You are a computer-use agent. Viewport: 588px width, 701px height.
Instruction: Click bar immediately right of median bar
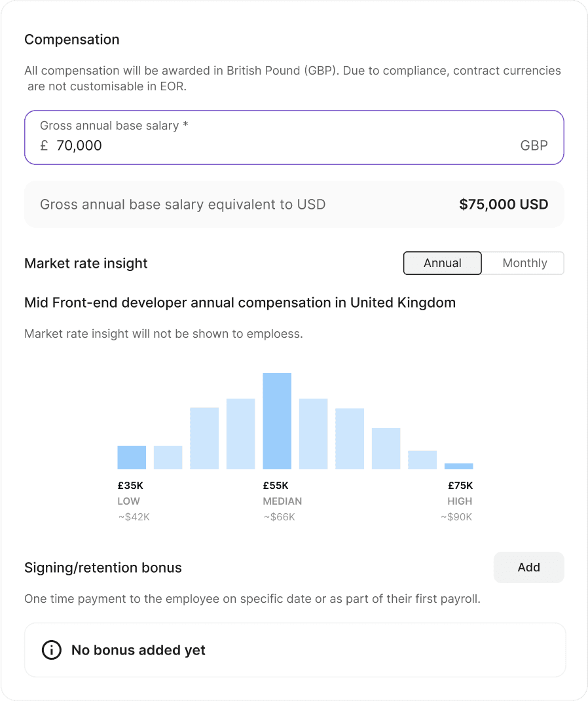click(314, 434)
